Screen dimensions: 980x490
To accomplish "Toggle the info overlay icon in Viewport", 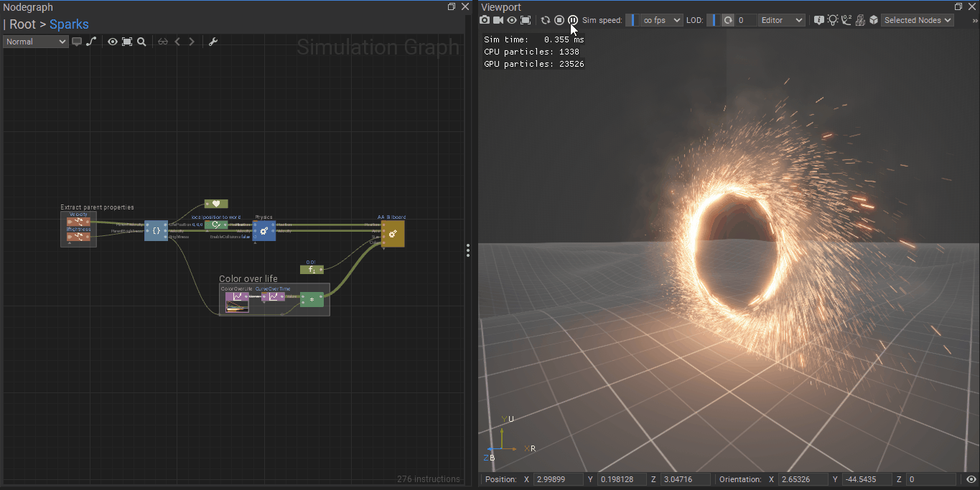I will [819, 20].
